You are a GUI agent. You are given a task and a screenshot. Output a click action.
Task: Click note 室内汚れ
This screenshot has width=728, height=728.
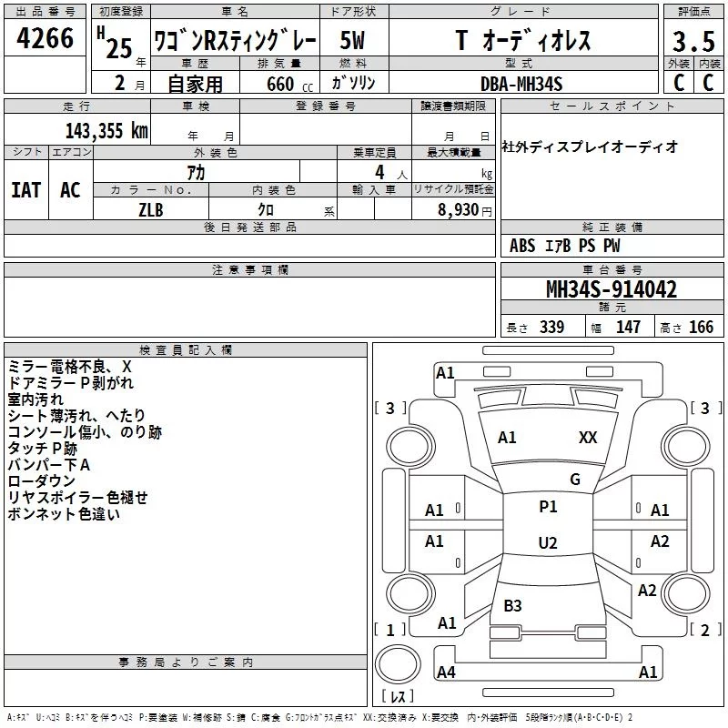click(35, 399)
